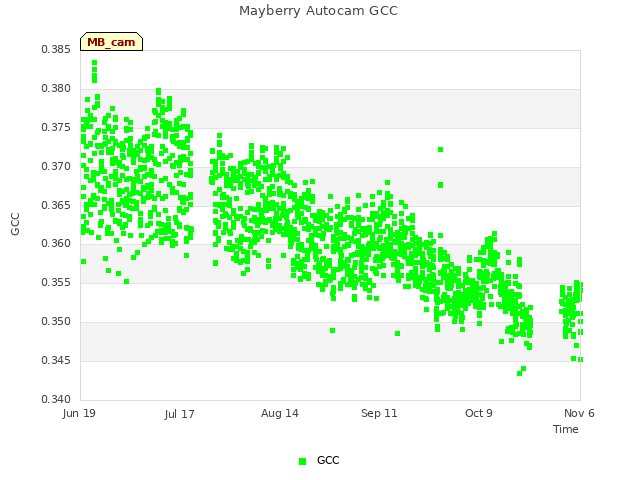Click the MB_cam tab label
This screenshot has width=640, height=480.
(111, 42)
